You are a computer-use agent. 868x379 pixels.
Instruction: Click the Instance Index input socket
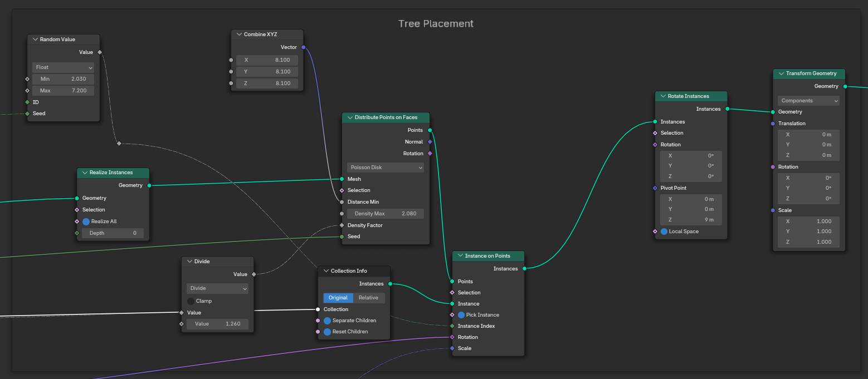(x=452, y=326)
